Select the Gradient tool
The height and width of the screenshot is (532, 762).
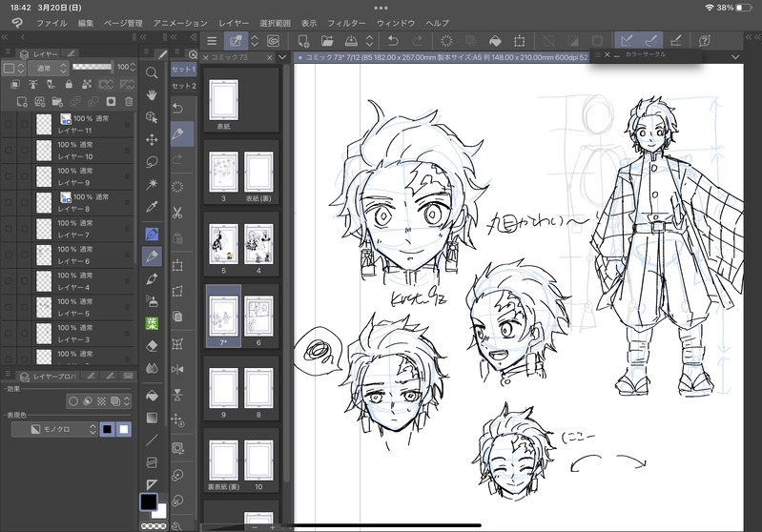tap(152, 418)
